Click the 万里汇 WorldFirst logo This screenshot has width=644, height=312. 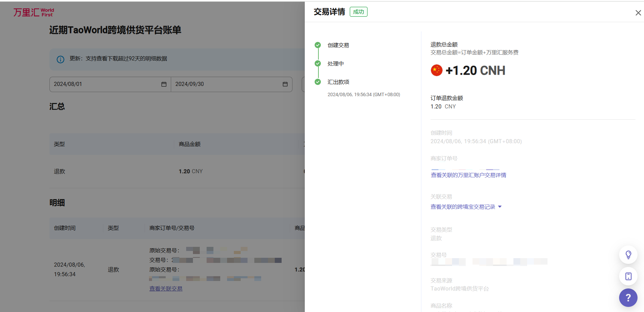33,13
